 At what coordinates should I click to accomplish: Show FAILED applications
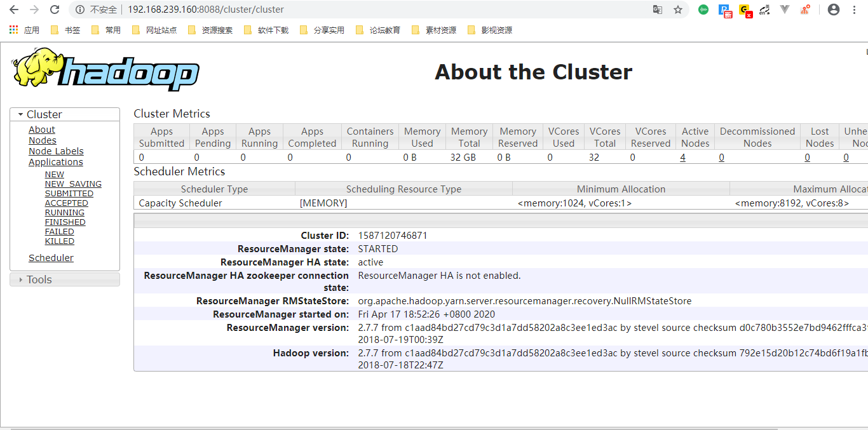pyautogui.click(x=60, y=232)
